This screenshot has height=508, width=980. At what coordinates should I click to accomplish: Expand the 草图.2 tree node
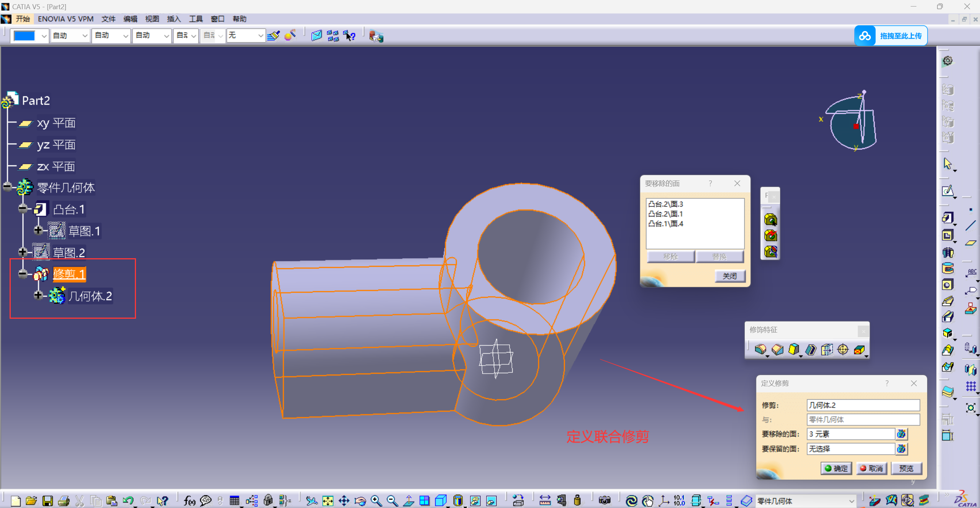pos(23,252)
